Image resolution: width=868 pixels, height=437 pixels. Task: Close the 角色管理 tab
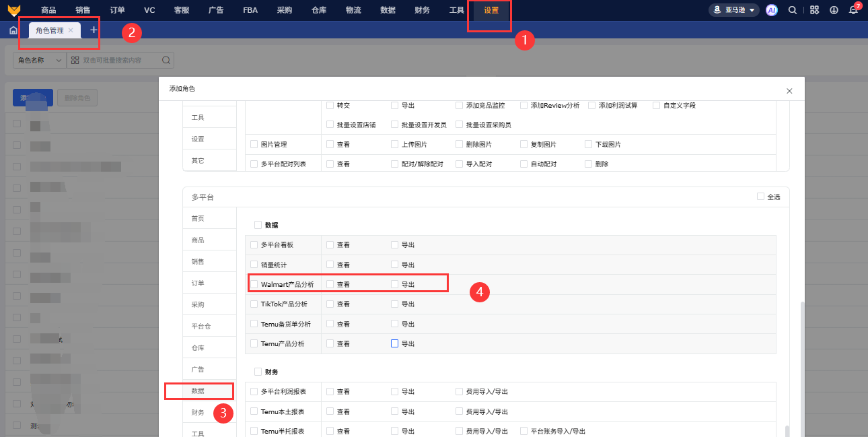[x=71, y=30]
